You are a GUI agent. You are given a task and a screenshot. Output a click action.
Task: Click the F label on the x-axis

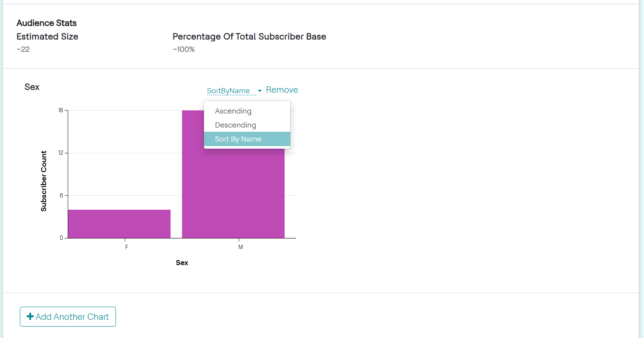click(127, 247)
